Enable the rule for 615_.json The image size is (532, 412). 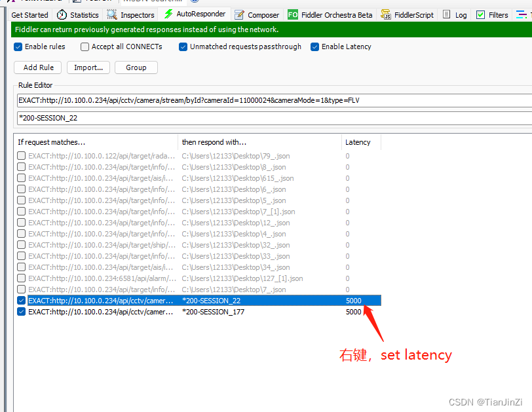pyautogui.click(x=21, y=178)
